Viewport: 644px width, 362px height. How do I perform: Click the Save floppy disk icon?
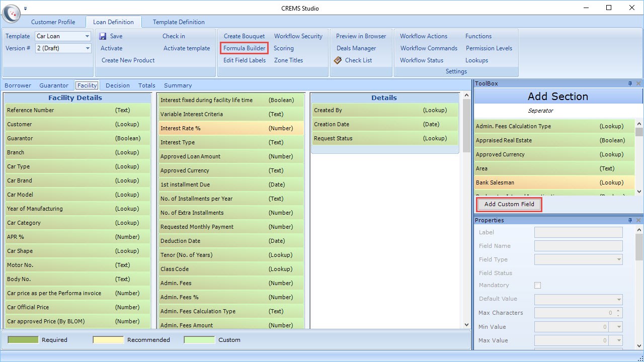tap(103, 36)
